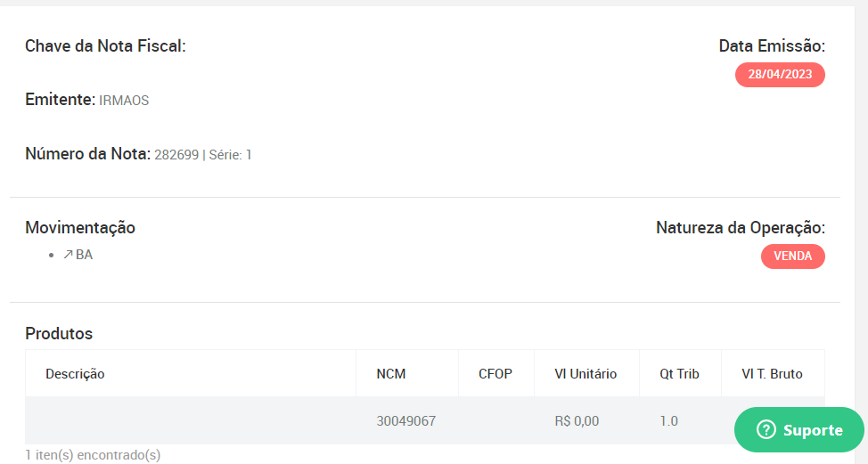Screen dimensions: 868x464
Task: Click the 28/04/2023 date badge
Action: (780, 75)
